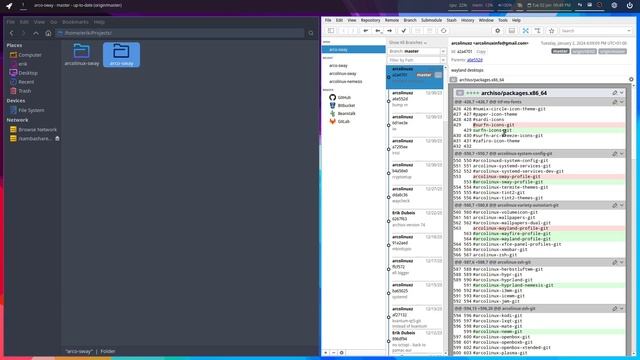640x360 pixels.
Task: Open the Submodule menu
Action: tap(431, 20)
